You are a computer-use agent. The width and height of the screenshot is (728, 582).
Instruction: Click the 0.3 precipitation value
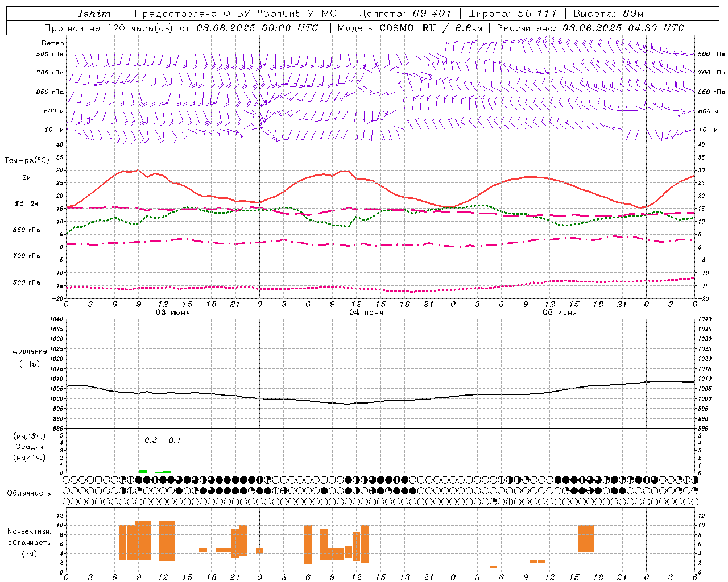[151, 440]
